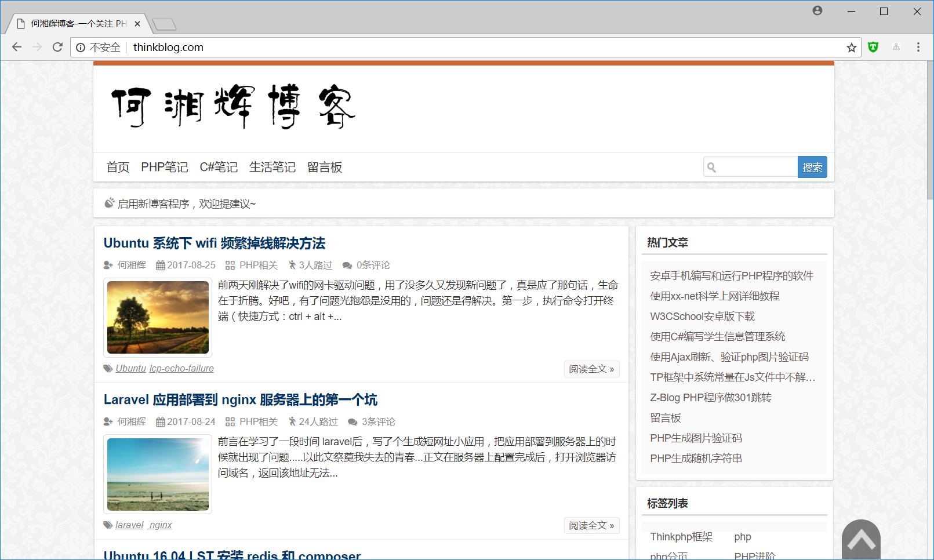Click the Ubuntu tag link
The height and width of the screenshot is (560, 934).
(131, 368)
